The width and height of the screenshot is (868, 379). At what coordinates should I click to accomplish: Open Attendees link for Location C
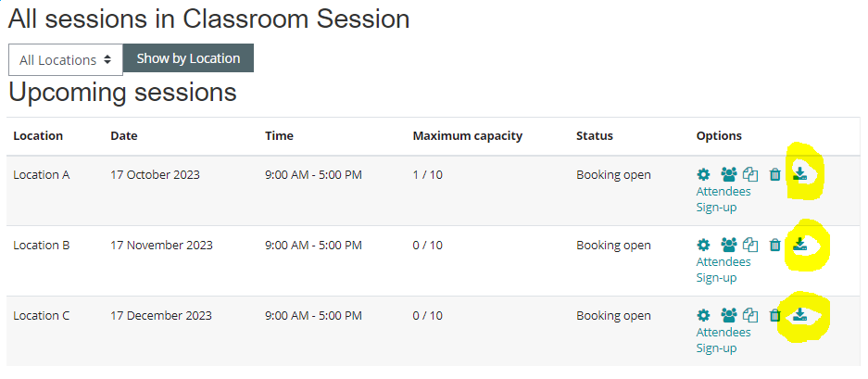click(723, 333)
